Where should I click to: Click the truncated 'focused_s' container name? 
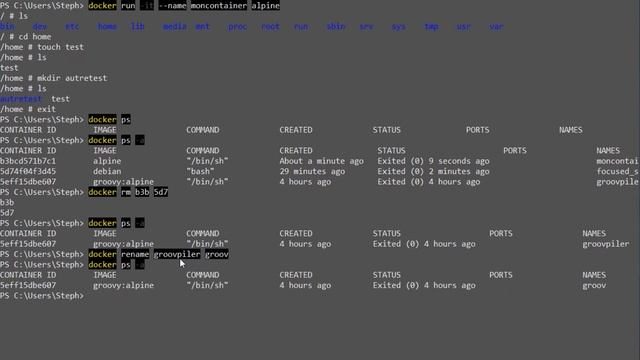click(617, 171)
